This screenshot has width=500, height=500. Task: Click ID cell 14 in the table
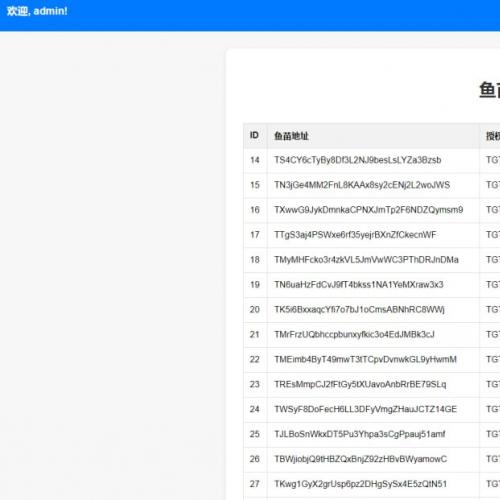tap(255, 160)
